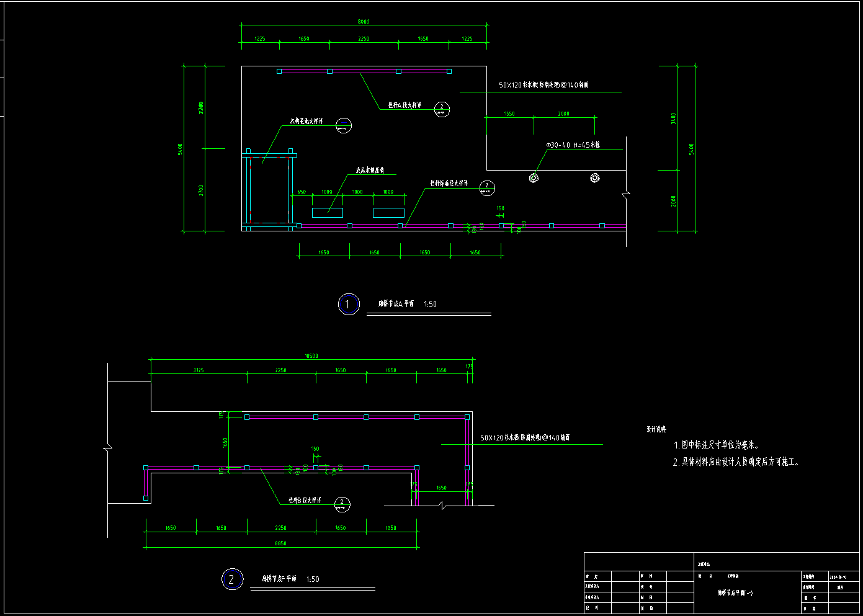Select the 1:50 scale text of view 1
This screenshot has height=616, width=863.
click(x=430, y=305)
